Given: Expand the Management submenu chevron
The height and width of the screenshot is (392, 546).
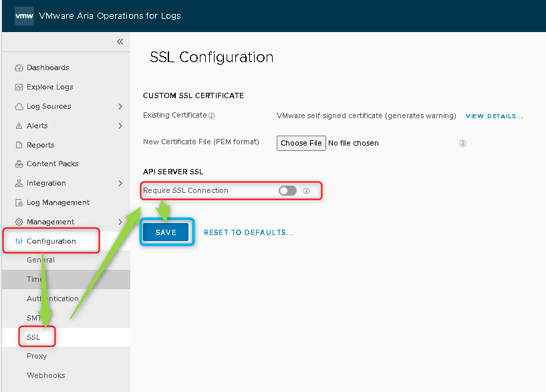Looking at the screenshot, I should click(x=120, y=222).
